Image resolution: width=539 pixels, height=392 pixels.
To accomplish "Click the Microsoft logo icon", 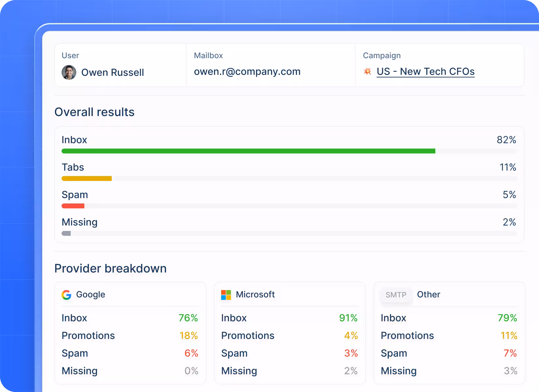I will coord(226,295).
